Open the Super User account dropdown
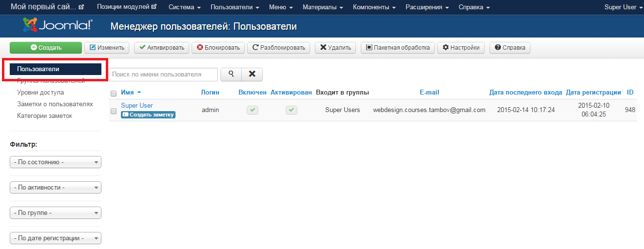Viewport: 644px width, 249px height. (624, 7)
